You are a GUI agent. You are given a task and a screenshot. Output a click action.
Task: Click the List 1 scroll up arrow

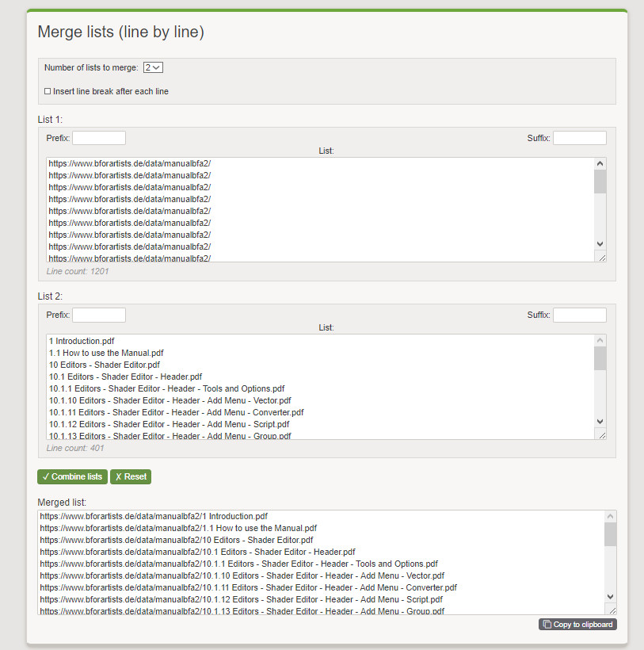(x=600, y=163)
